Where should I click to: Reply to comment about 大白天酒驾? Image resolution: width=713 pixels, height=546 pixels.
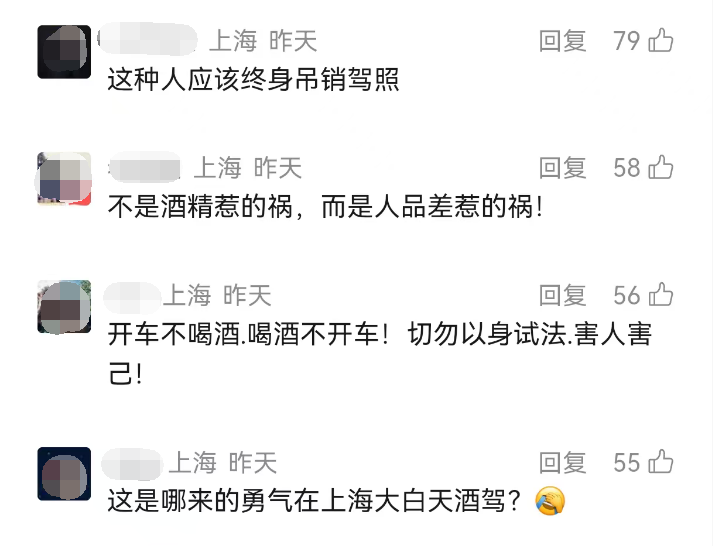[562, 463]
